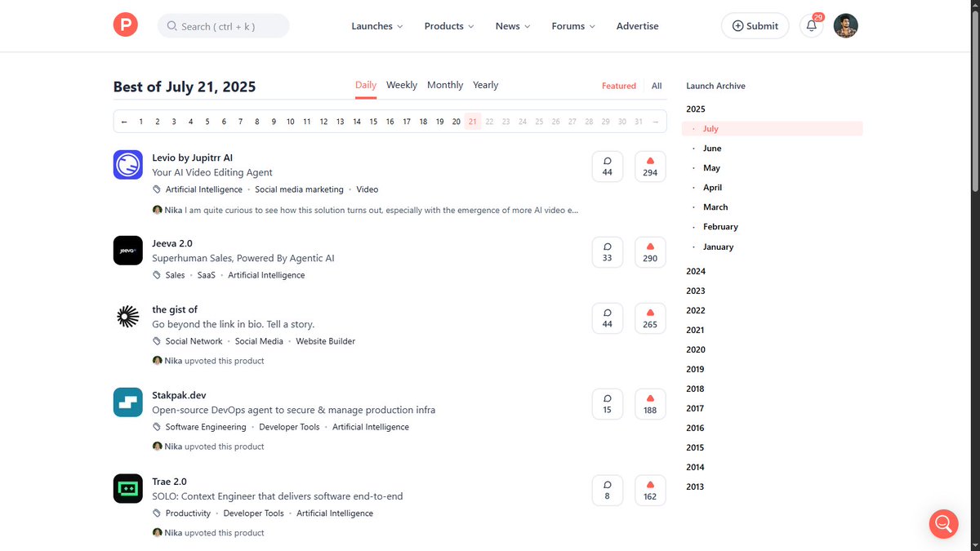
Task: Open comments for Stakpak.dev
Action: (x=607, y=403)
